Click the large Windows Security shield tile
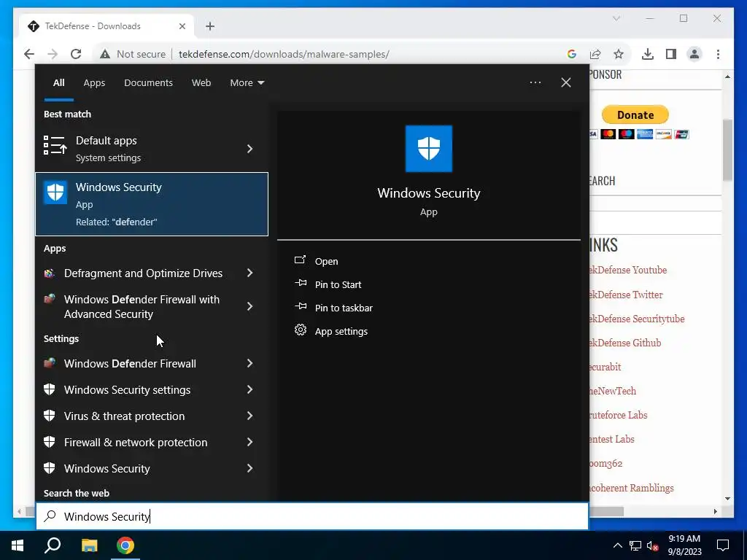Screen dimensions: 747x560 (429, 149)
